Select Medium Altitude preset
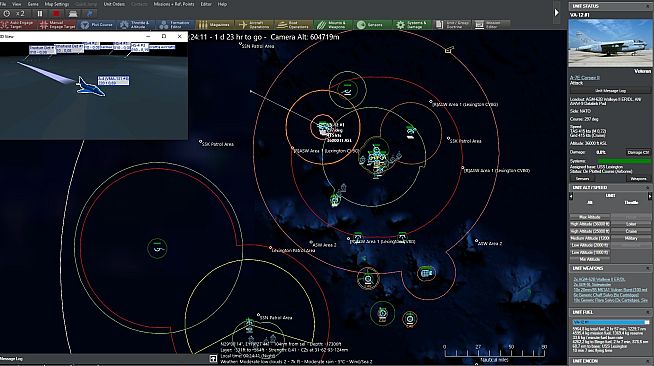This screenshot has height=366, width=654. (590, 238)
